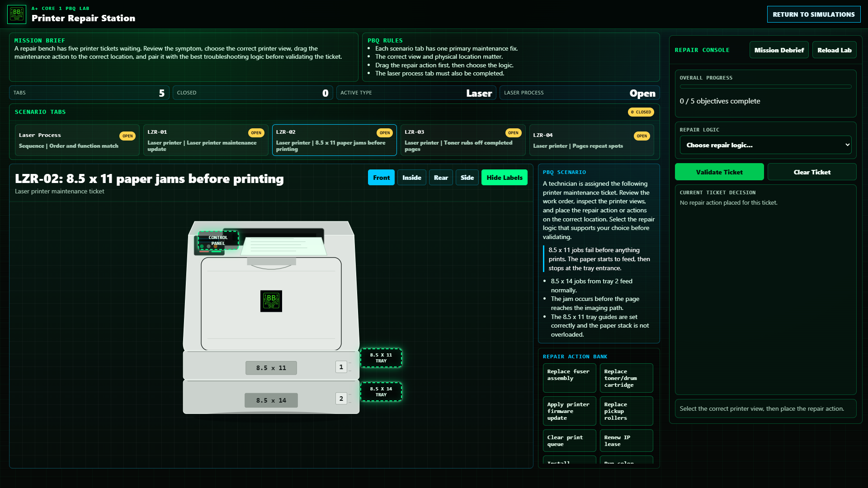Click the 8.5 x 11 tray drawer label
Viewport: 868px width, 488px height.
click(x=271, y=368)
